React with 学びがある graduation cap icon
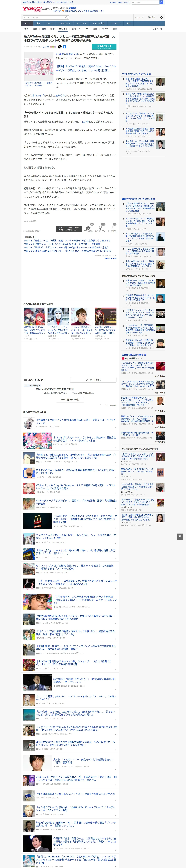The height and width of the screenshot is (868, 186). tap(89, 228)
